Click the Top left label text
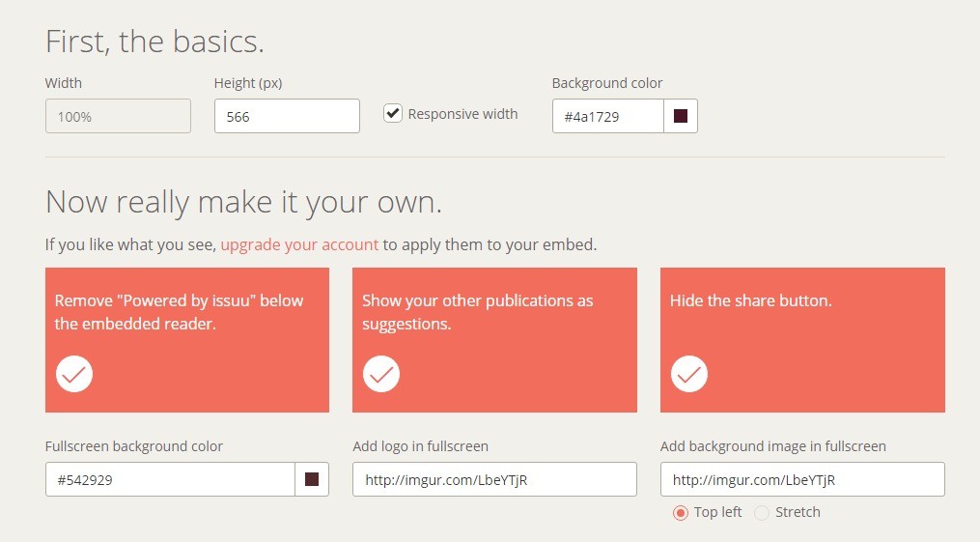 click(717, 512)
